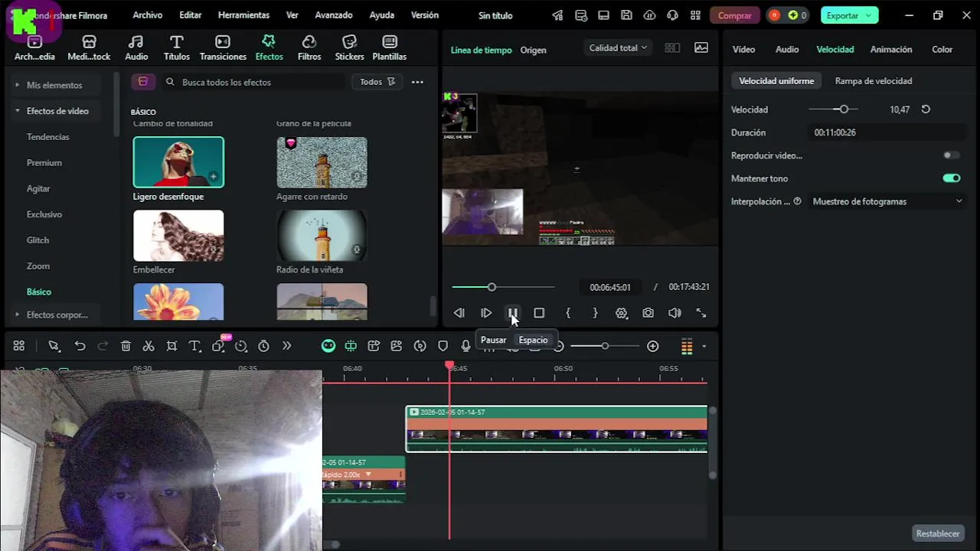
Task: Click the preview playback progress slider
Action: click(x=503, y=287)
